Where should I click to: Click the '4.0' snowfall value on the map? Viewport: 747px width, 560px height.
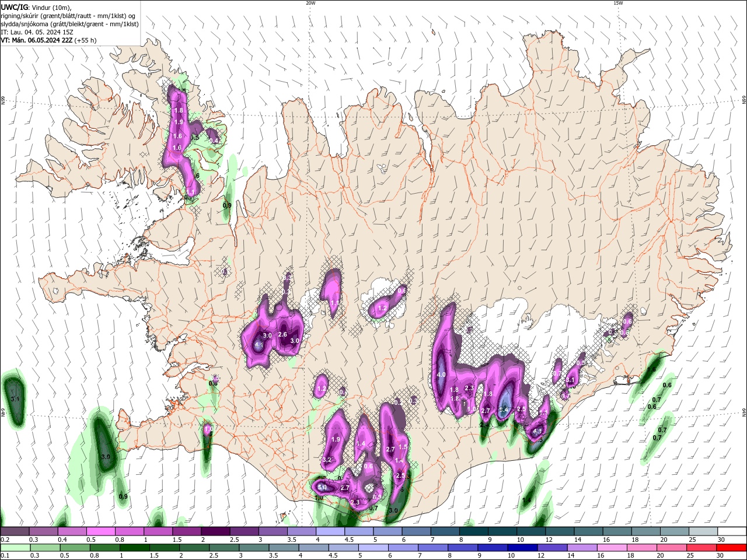point(441,375)
